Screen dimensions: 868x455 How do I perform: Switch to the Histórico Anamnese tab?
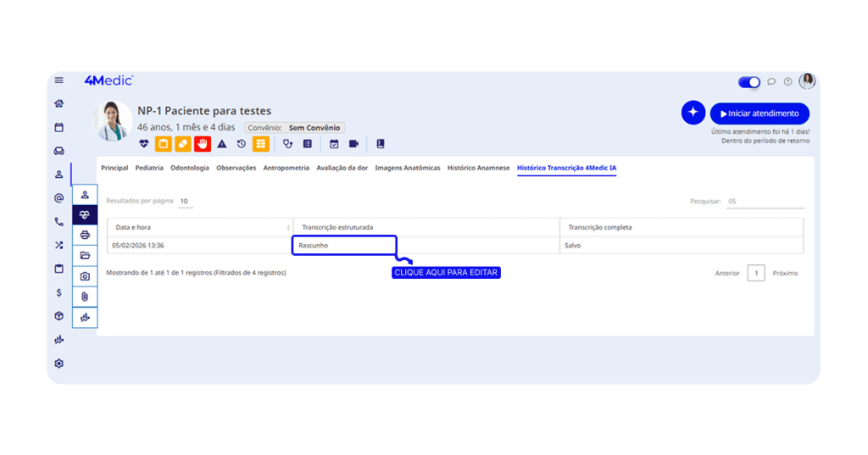click(478, 168)
